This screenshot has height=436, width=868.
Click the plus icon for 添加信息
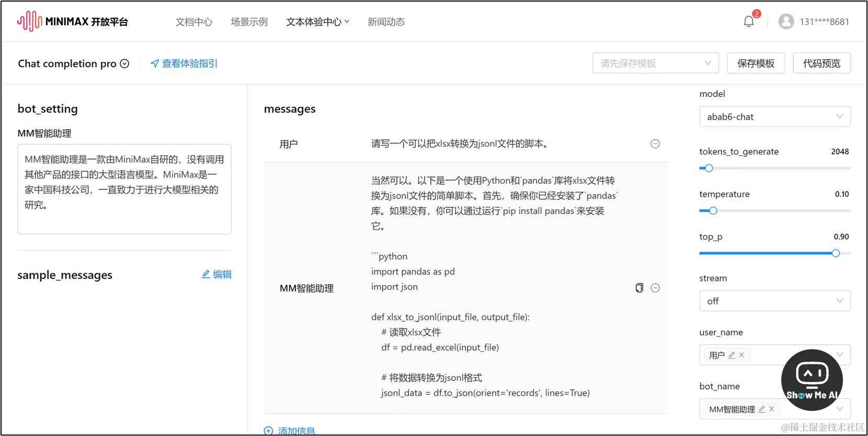tap(268, 431)
